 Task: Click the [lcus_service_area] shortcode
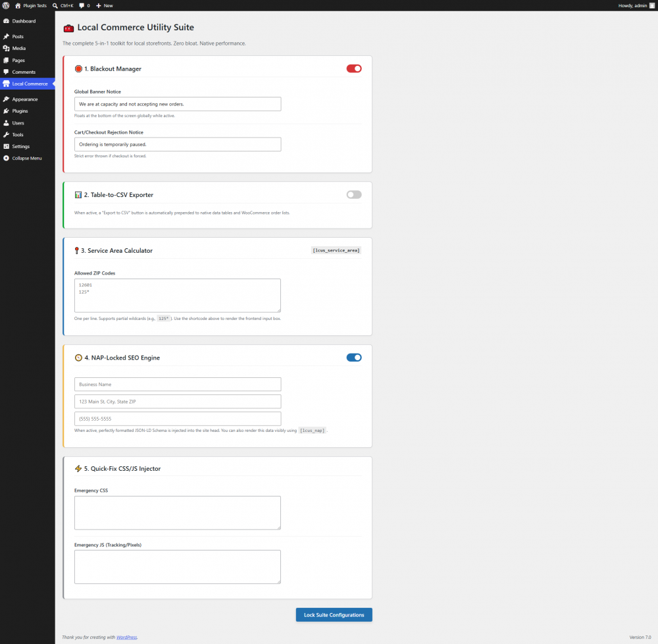pos(336,250)
